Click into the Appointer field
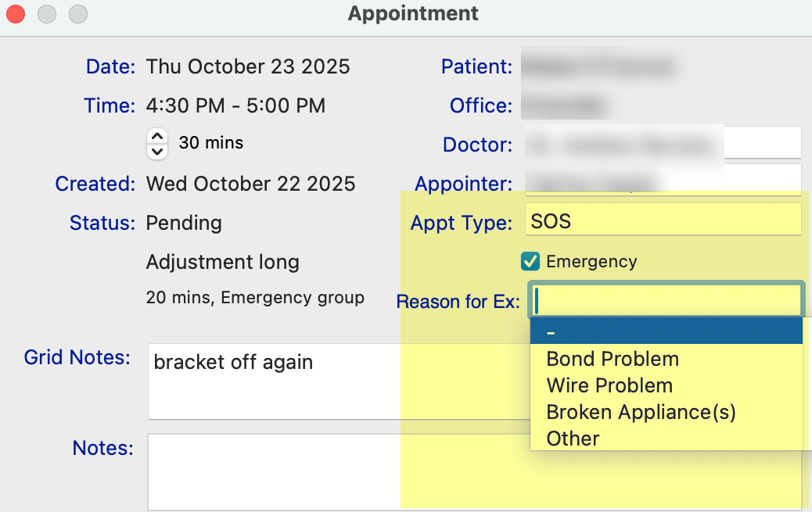Image resolution: width=812 pixels, height=512 pixels. click(x=663, y=181)
